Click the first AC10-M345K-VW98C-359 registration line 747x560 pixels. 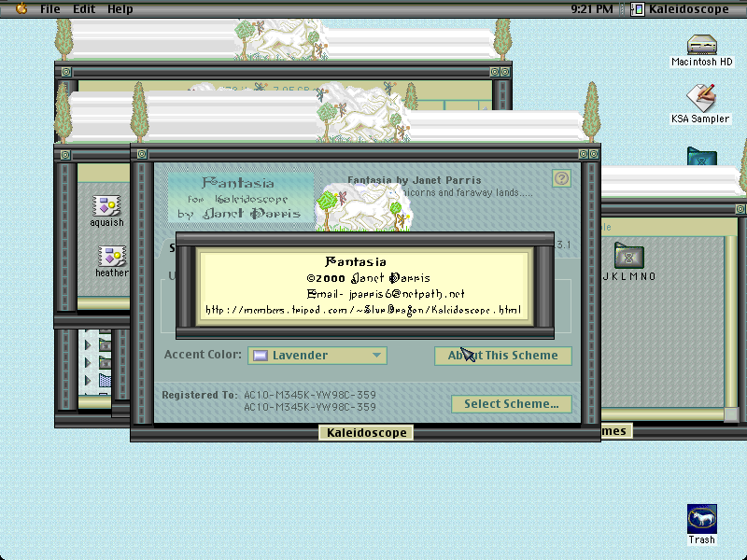click(x=310, y=395)
